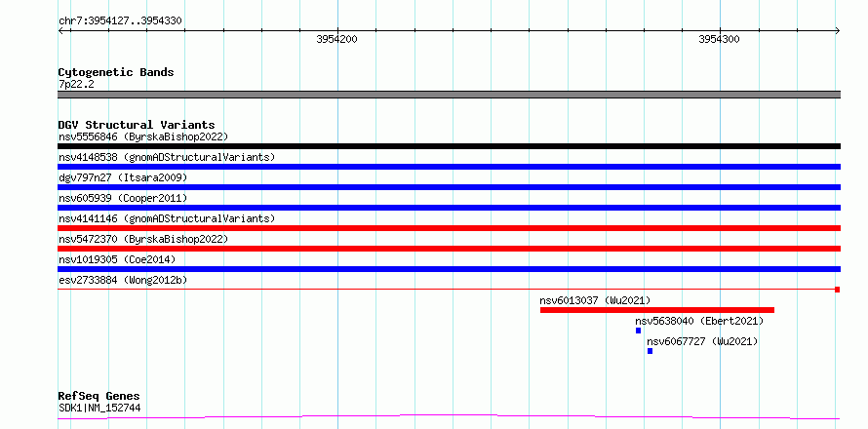Click the blue dgv797n27 variant bar
Screen dimensions: 868x429
point(449,187)
